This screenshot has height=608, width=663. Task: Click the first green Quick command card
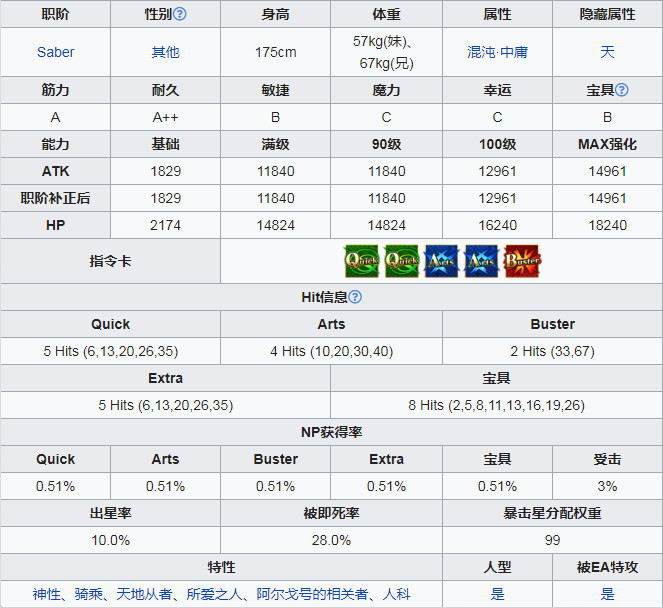pos(362,261)
